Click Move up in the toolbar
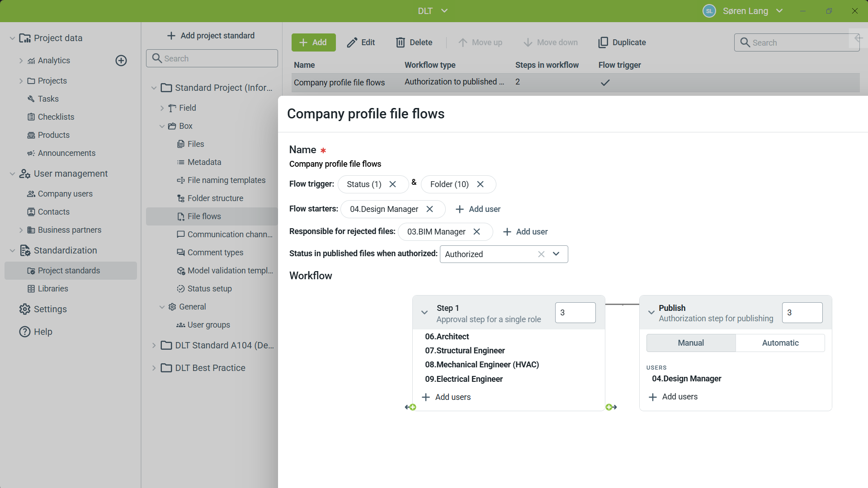 pos(480,42)
